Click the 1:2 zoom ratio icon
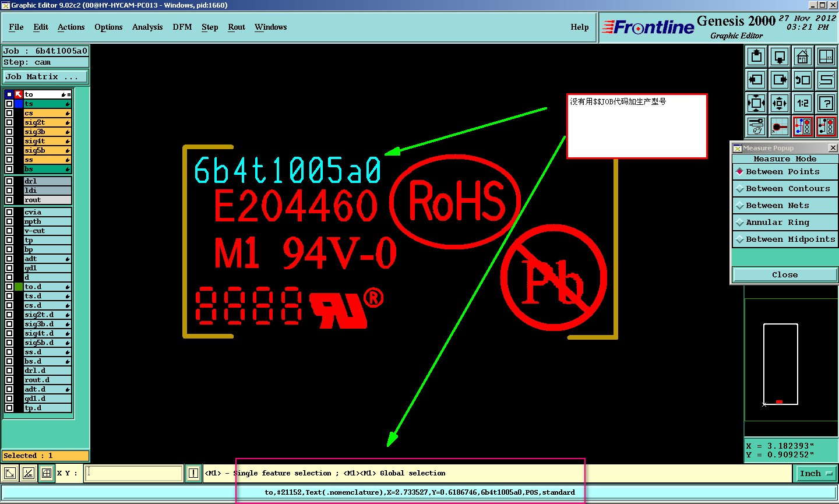The image size is (839, 504). pyautogui.click(x=803, y=103)
